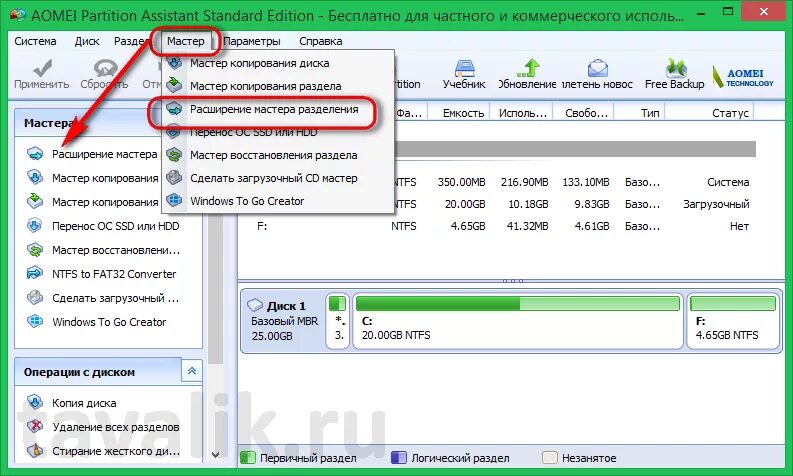Click Расширение мастера icon in sidebar
Image resolution: width=793 pixels, height=476 pixels.
tap(35, 153)
